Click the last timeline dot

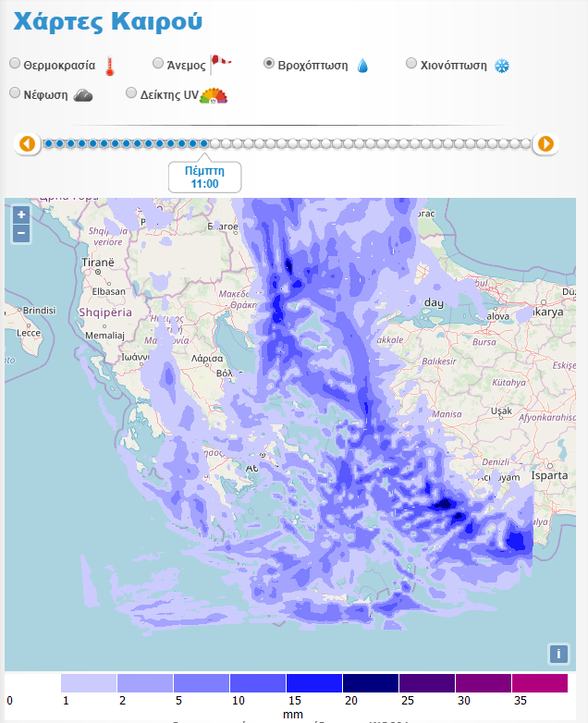(525, 143)
